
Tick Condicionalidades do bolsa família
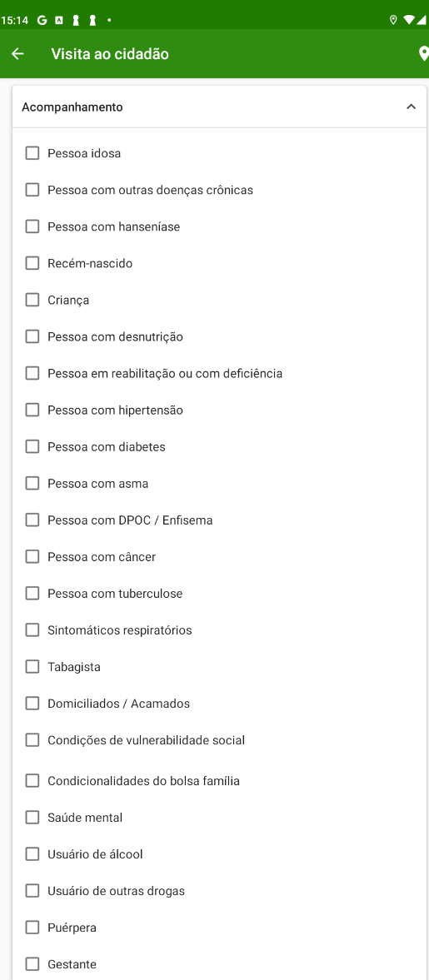32,781
